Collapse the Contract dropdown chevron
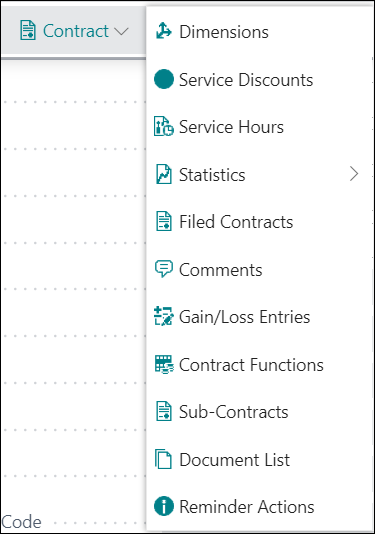 [x=121, y=31]
